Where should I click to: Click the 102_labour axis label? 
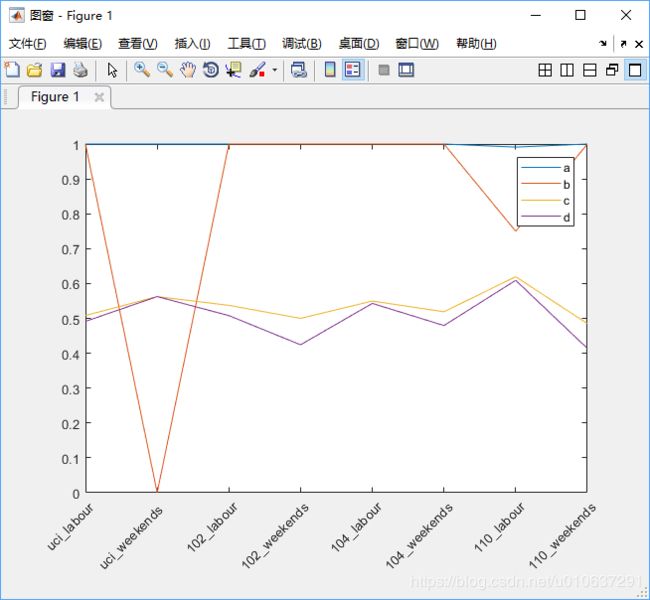click(x=212, y=527)
